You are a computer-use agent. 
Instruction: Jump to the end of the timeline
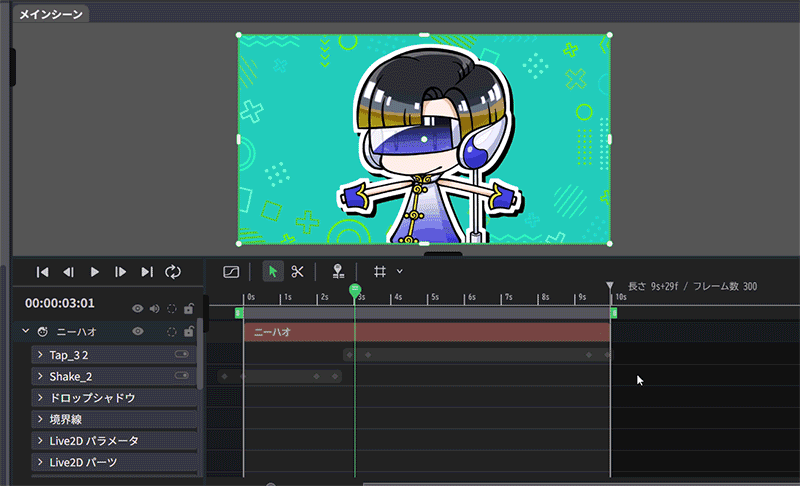coord(147,272)
